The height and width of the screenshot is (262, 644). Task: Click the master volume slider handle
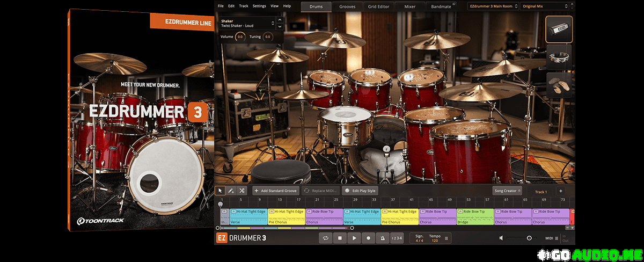(529, 238)
